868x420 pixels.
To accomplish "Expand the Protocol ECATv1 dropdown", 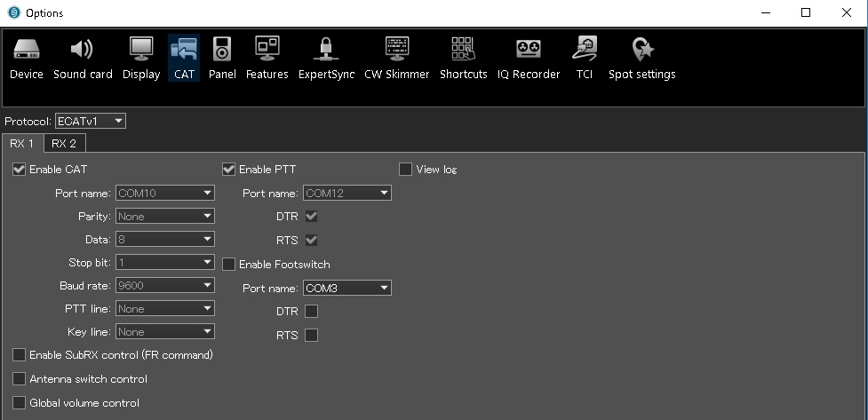I will pos(91,121).
